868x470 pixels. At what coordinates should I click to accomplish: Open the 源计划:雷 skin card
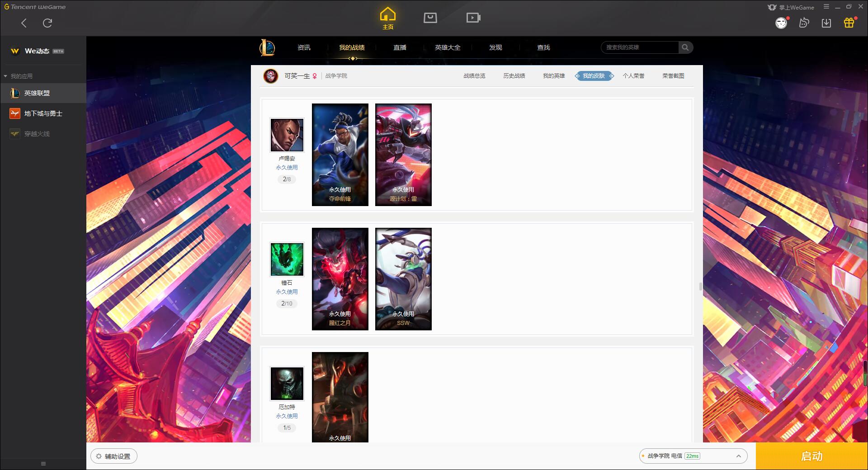403,155
